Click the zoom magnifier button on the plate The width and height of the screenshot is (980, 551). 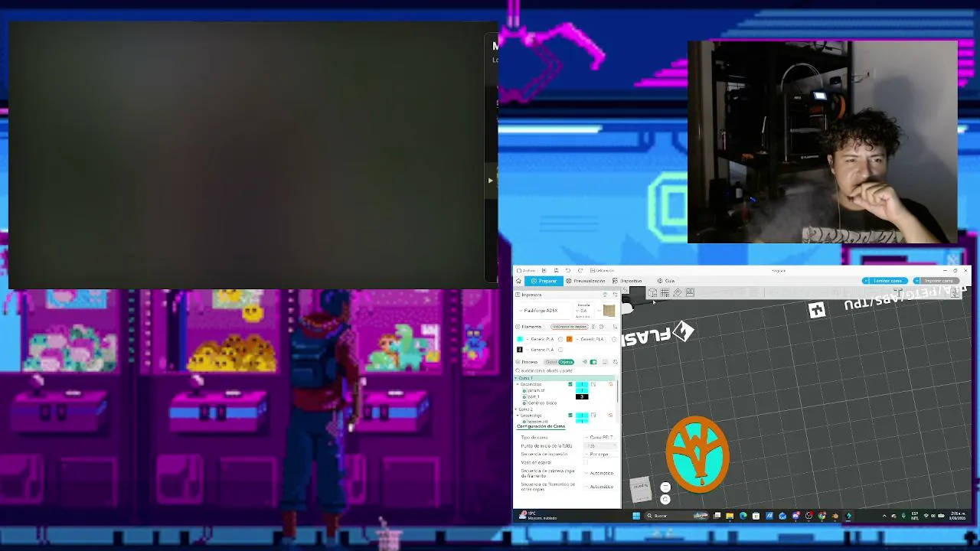[x=665, y=500]
